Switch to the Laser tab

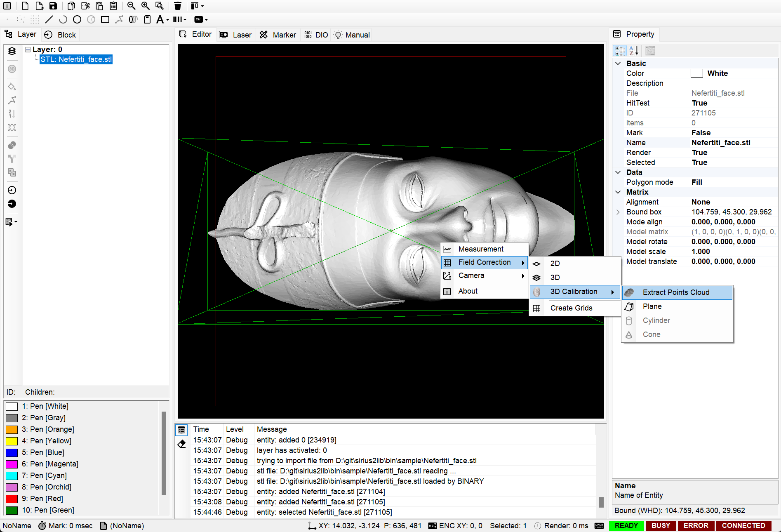pyautogui.click(x=235, y=35)
